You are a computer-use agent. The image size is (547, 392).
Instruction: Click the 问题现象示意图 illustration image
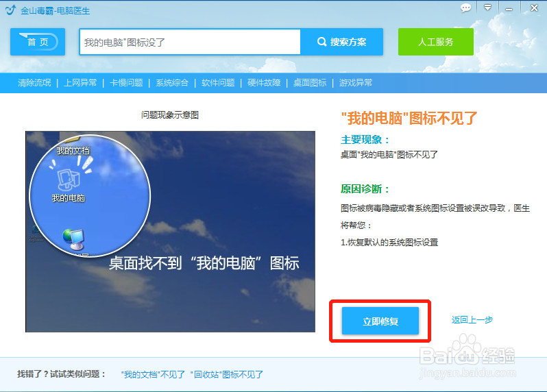tap(170, 232)
